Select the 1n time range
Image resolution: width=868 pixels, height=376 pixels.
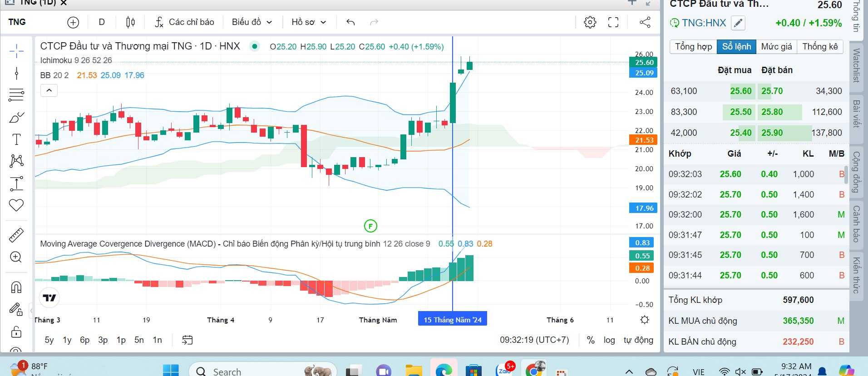[157, 340]
